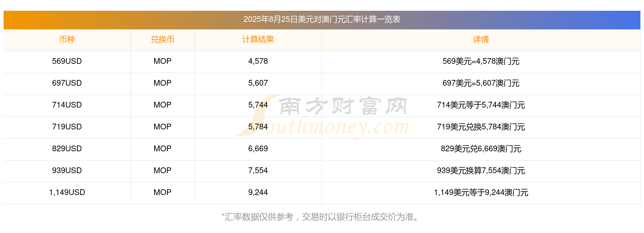The width and height of the screenshot is (644, 233).
Task: Select the '569USD' cell
Action: coord(67,61)
